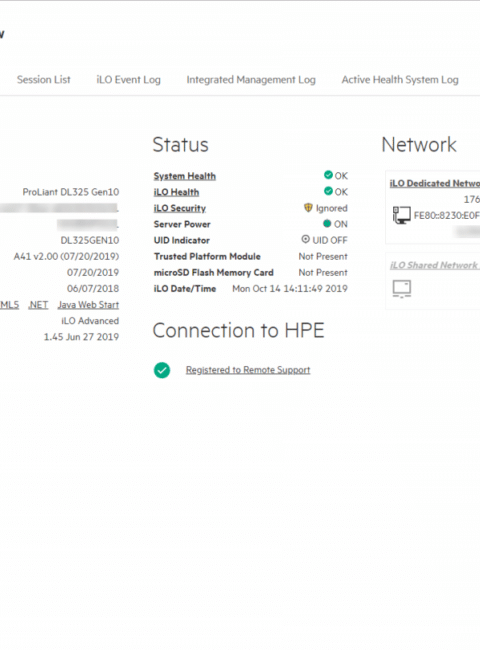Select Trusted Platform Module 'Not Present' value
Image resolution: width=480 pixels, height=650 pixels.
tap(323, 257)
